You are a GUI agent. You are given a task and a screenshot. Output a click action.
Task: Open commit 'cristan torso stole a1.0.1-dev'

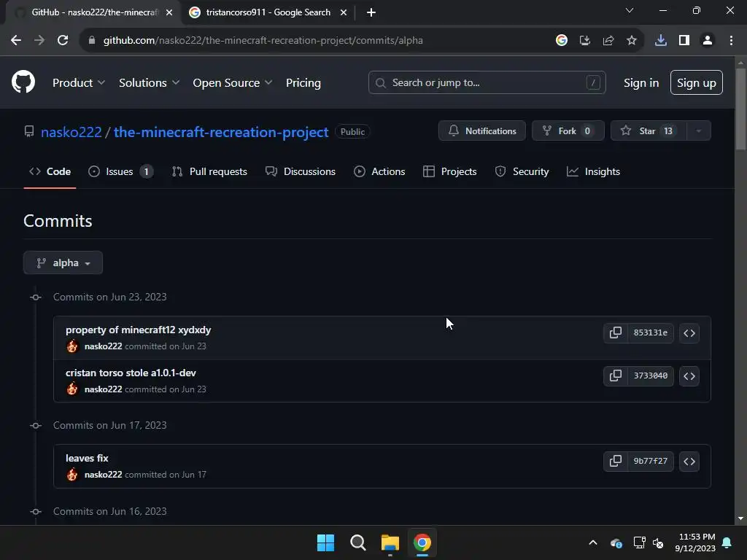click(131, 373)
